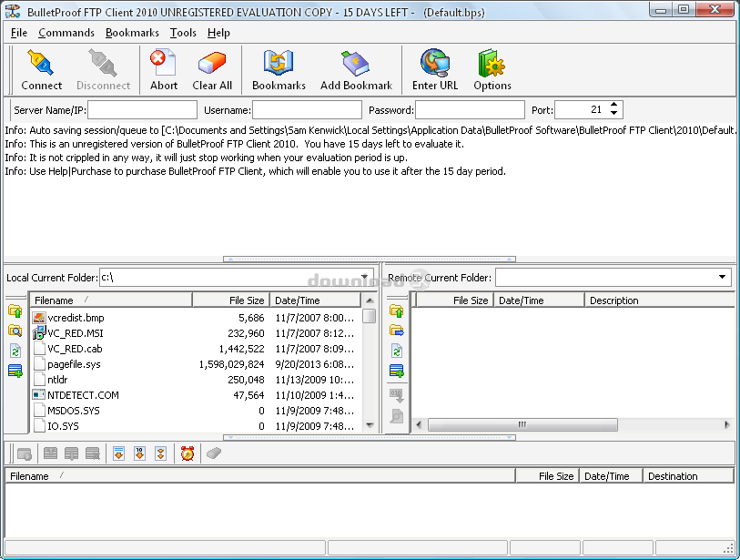Click the Port number field
This screenshot has width=740, height=560.
[x=582, y=110]
